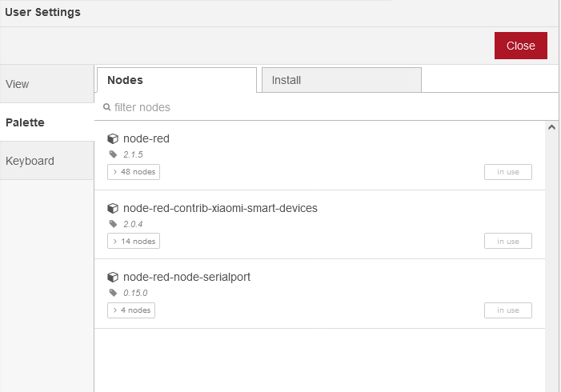The height and width of the screenshot is (392, 561).
Task: Switch to the Nodes tab
Action: click(177, 80)
